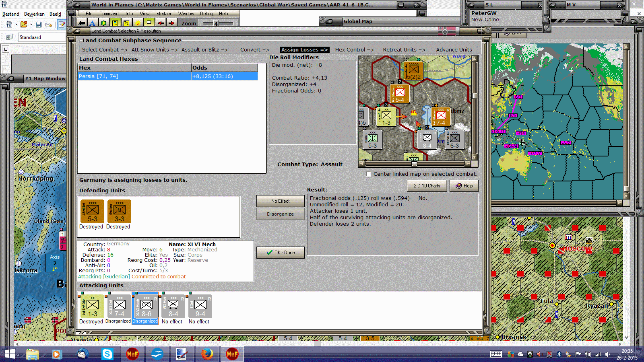Screen dimensions: 644x362
Task: Select the Stalino 3-3 defending unit
Action: [119, 211]
